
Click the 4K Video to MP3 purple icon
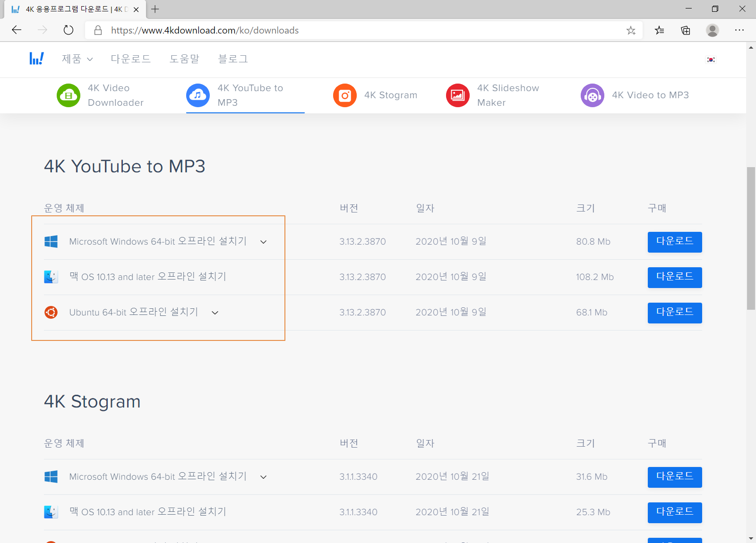pos(593,95)
